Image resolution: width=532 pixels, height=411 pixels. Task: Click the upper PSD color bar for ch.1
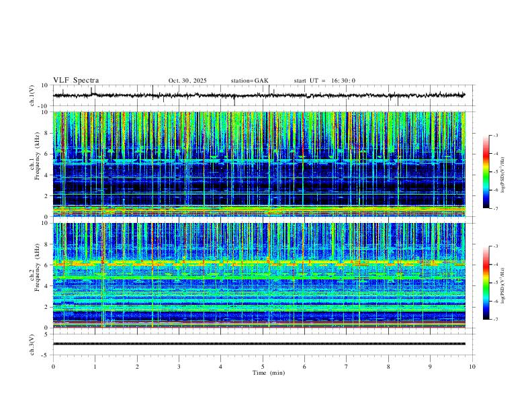[486, 172]
